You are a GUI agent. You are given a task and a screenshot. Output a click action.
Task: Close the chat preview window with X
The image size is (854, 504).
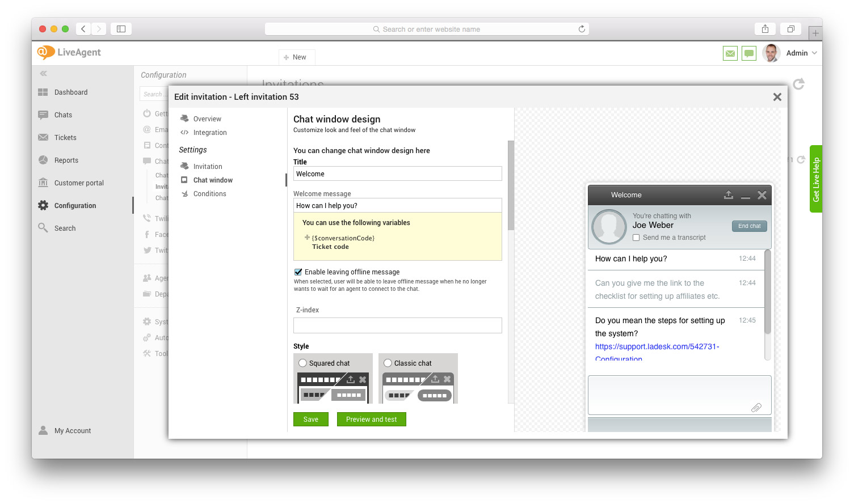click(762, 195)
